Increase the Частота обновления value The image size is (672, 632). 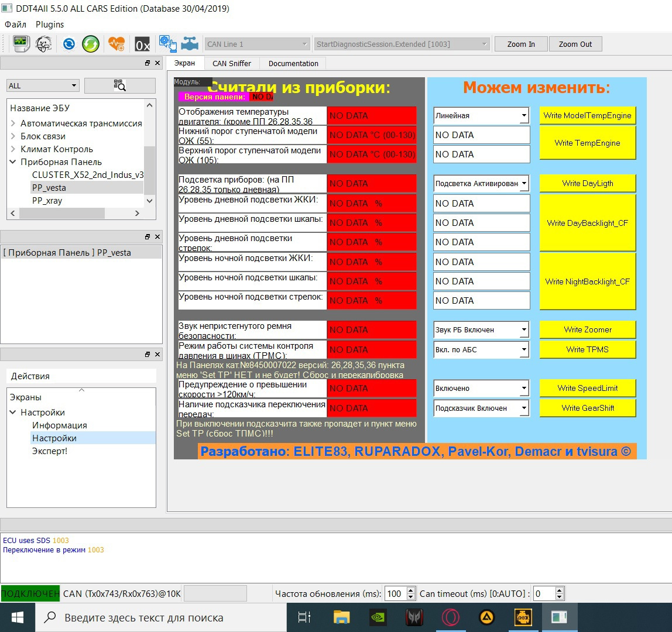[x=410, y=590]
